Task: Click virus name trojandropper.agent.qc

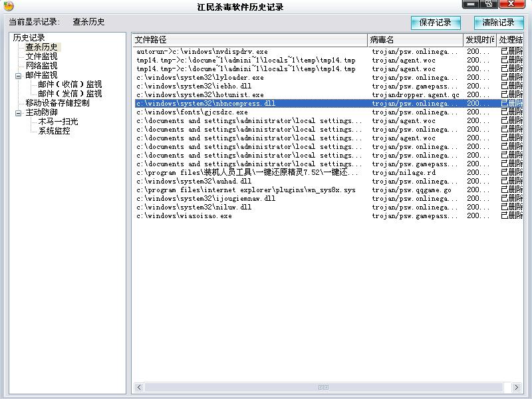Action: tap(415, 95)
